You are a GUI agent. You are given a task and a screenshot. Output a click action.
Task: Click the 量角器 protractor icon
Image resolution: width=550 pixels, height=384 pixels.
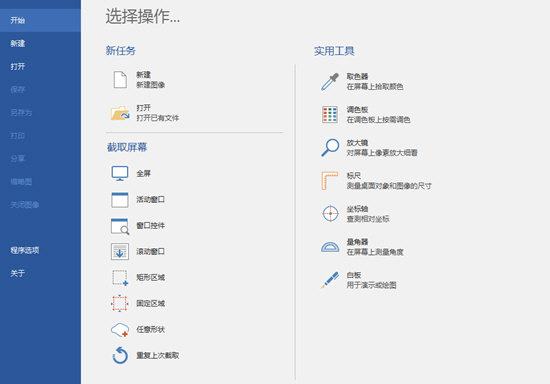pos(330,247)
